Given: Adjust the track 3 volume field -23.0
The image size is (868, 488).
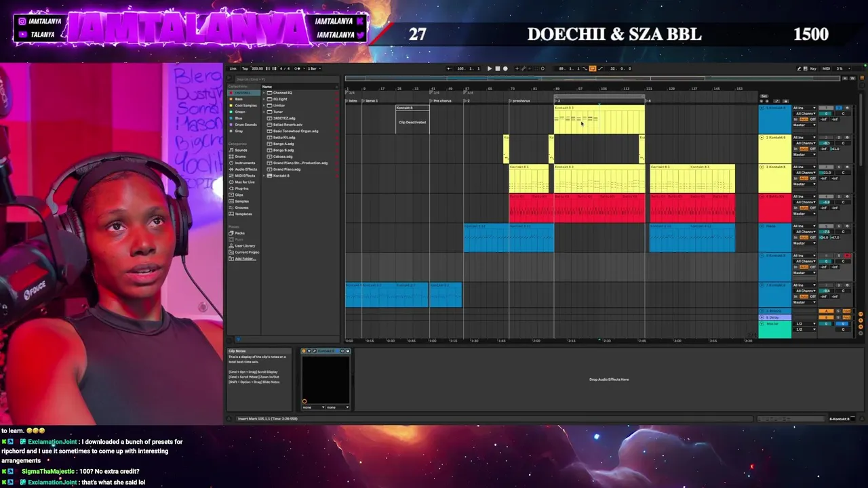Looking at the screenshot, I should [826, 173].
